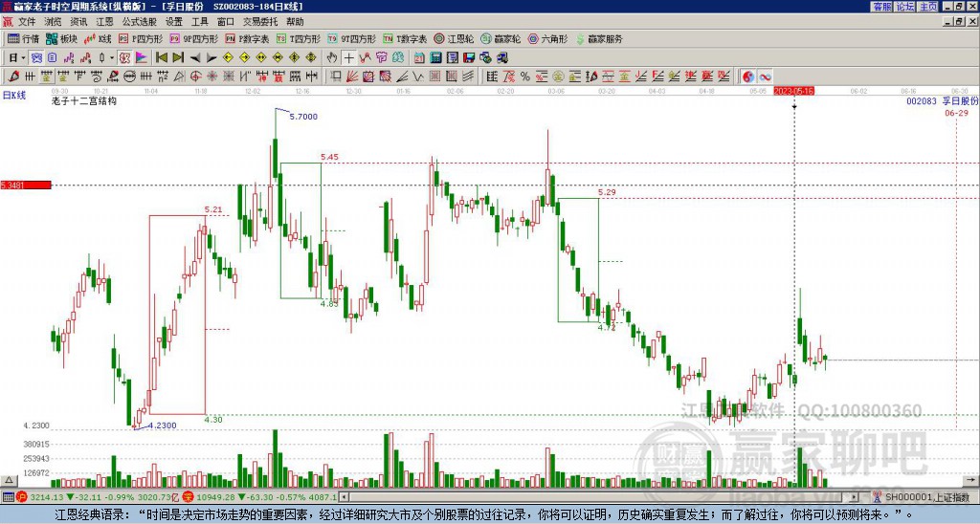Open the calculator icon

(x=435, y=57)
